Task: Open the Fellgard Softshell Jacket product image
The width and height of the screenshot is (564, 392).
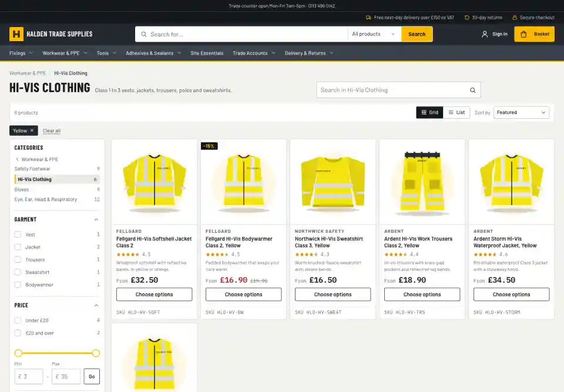Action: tap(155, 182)
